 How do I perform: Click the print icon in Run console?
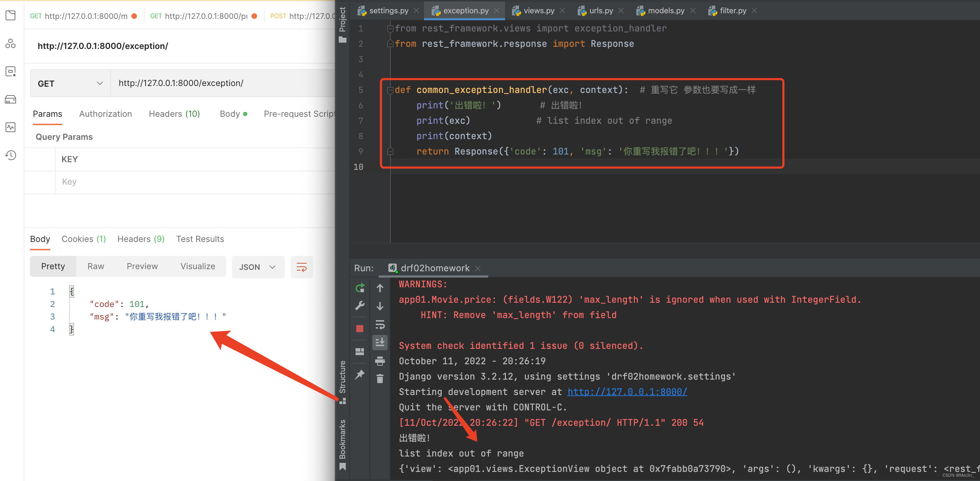380,361
